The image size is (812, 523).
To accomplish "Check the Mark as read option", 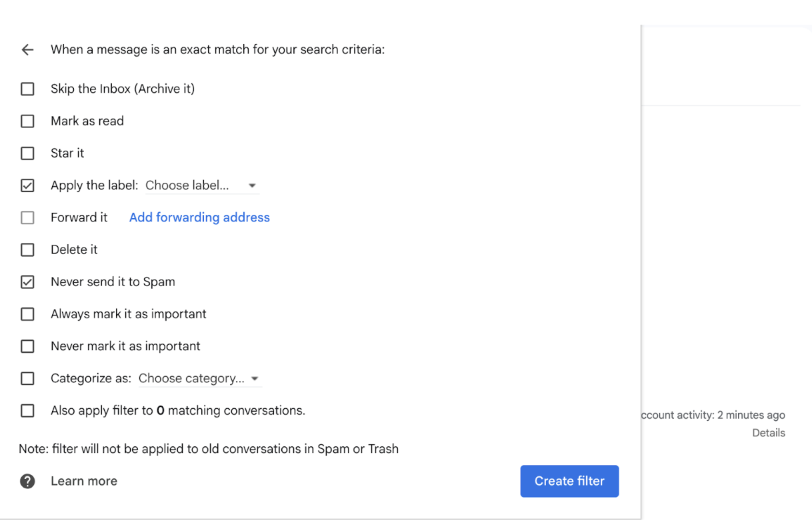I will click(27, 121).
